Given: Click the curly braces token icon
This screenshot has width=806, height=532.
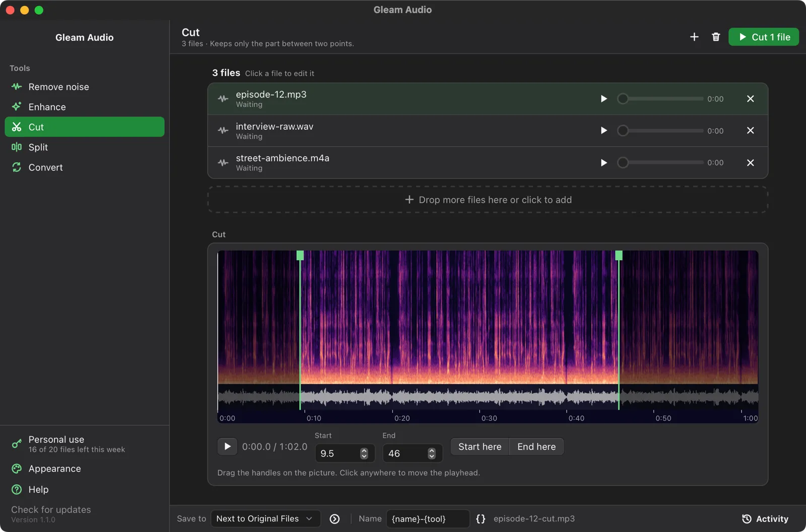Looking at the screenshot, I should pyautogui.click(x=481, y=519).
